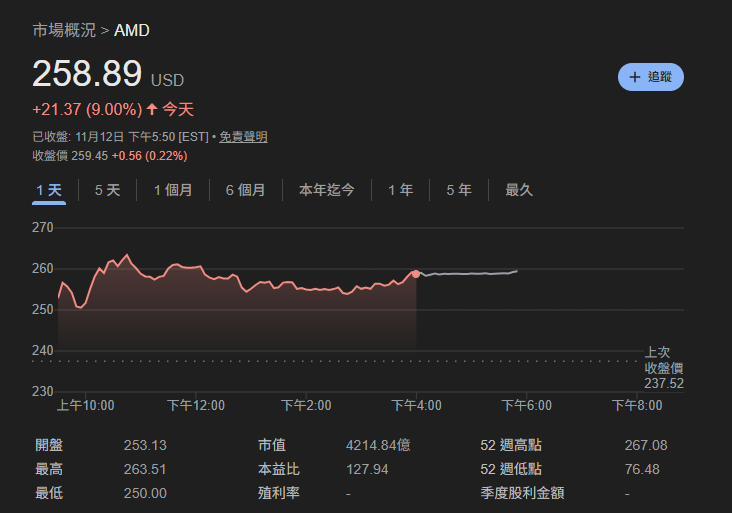732x513 pixels.
Task: Click the plus icon in 追蹤 button
Action: 634,77
